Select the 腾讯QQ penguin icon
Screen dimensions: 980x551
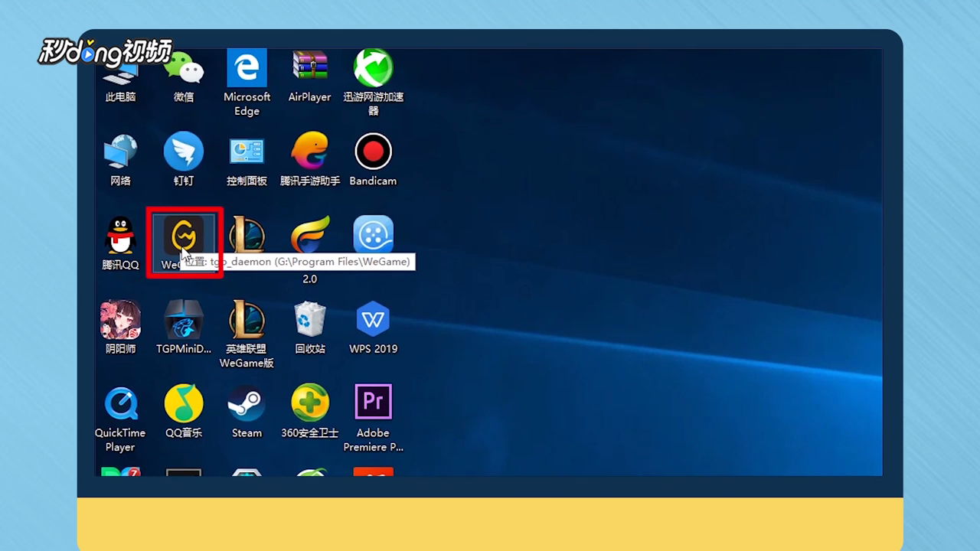pyautogui.click(x=120, y=235)
